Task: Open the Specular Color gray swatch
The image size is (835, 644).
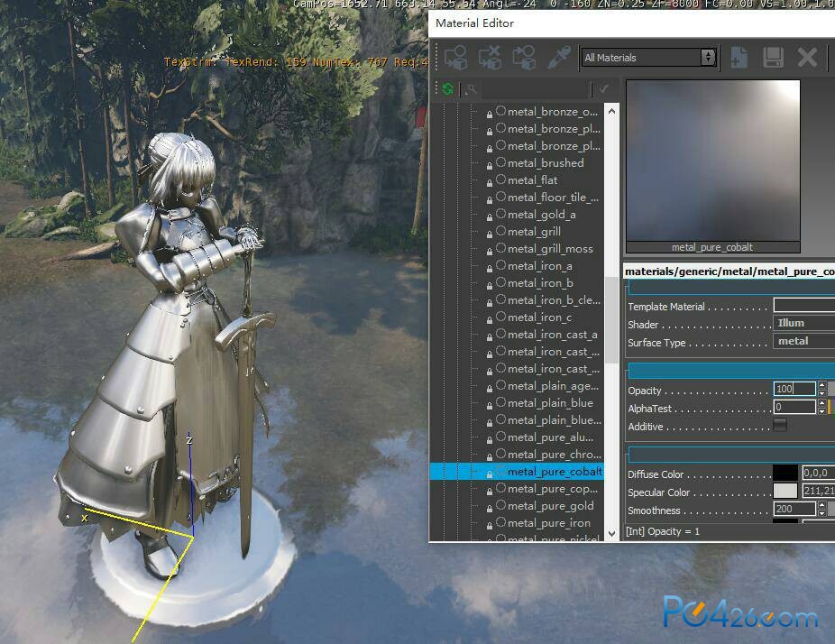Action: pos(785,491)
